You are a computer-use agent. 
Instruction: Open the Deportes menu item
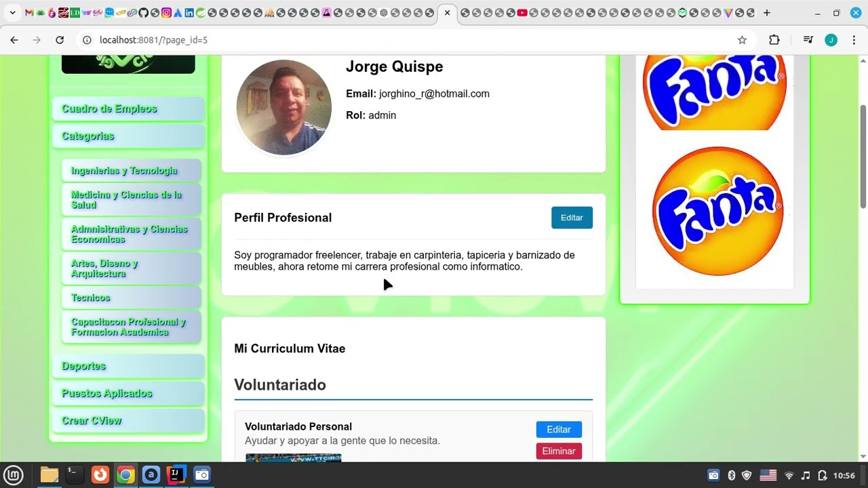(128, 366)
